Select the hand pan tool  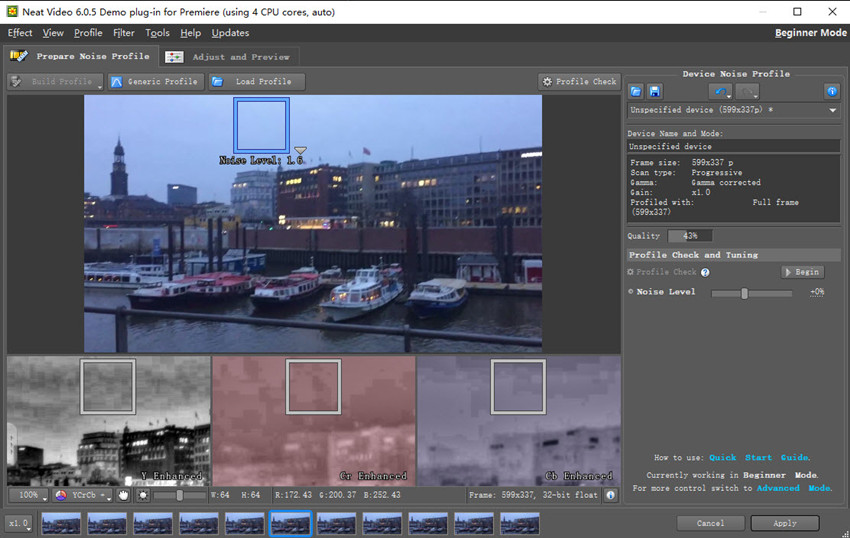(x=124, y=495)
